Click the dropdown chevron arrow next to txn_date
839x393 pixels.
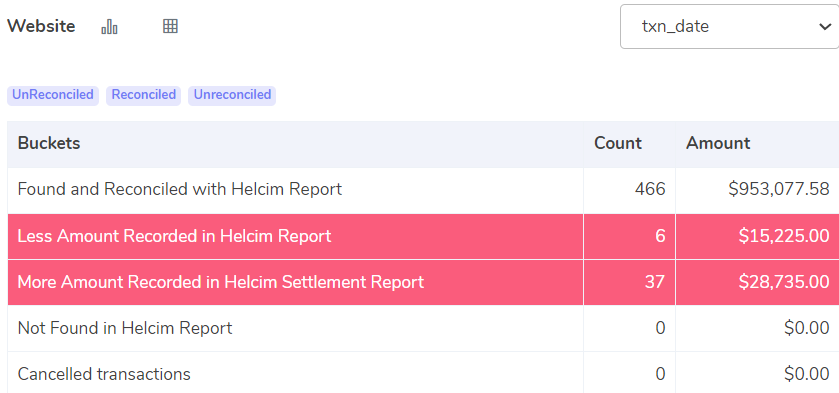pos(825,27)
